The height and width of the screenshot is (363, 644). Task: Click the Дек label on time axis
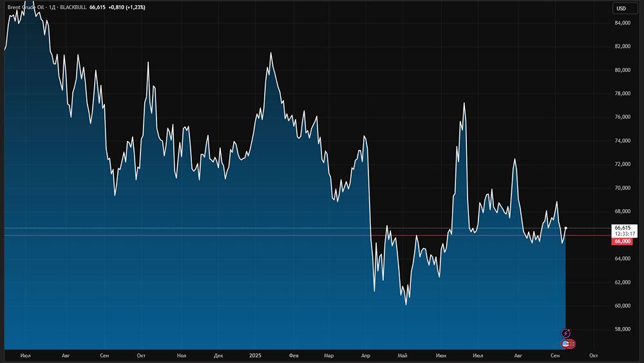click(218, 356)
